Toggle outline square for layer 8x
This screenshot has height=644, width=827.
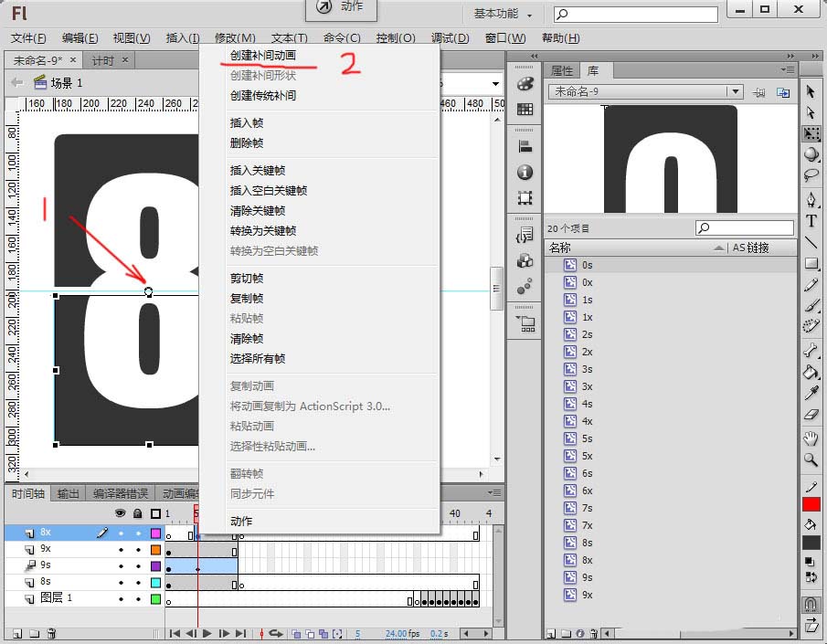[155, 533]
